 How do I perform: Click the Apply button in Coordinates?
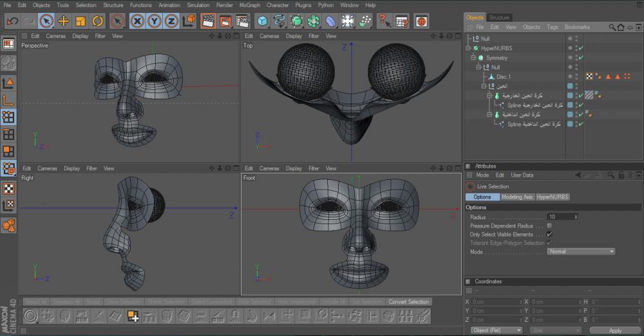pyautogui.click(x=615, y=330)
